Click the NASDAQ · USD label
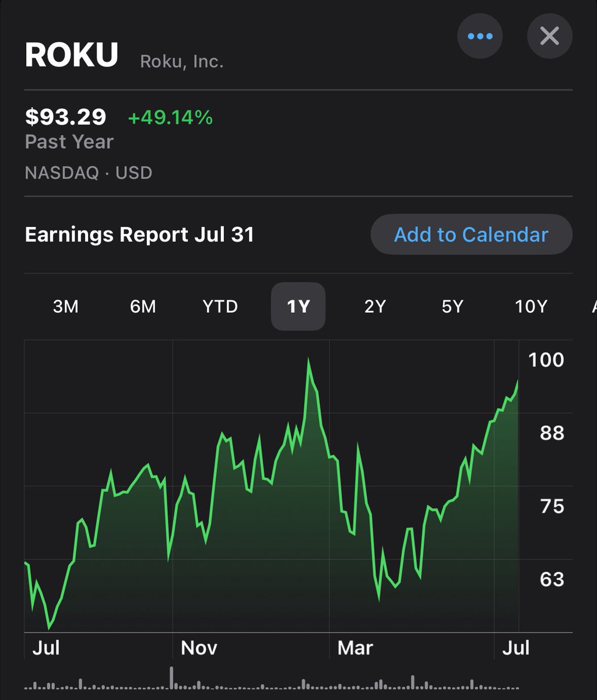 pyautogui.click(x=89, y=173)
